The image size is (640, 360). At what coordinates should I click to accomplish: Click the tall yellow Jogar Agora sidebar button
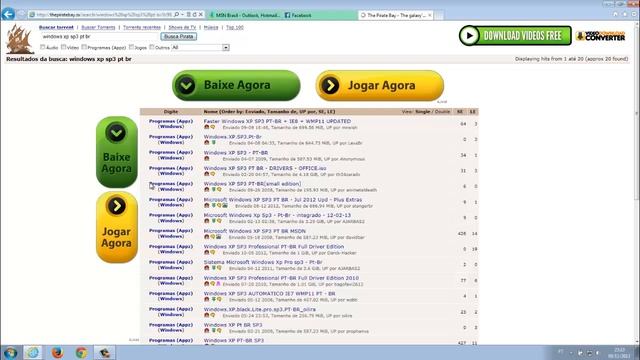pyautogui.click(x=117, y=227)
